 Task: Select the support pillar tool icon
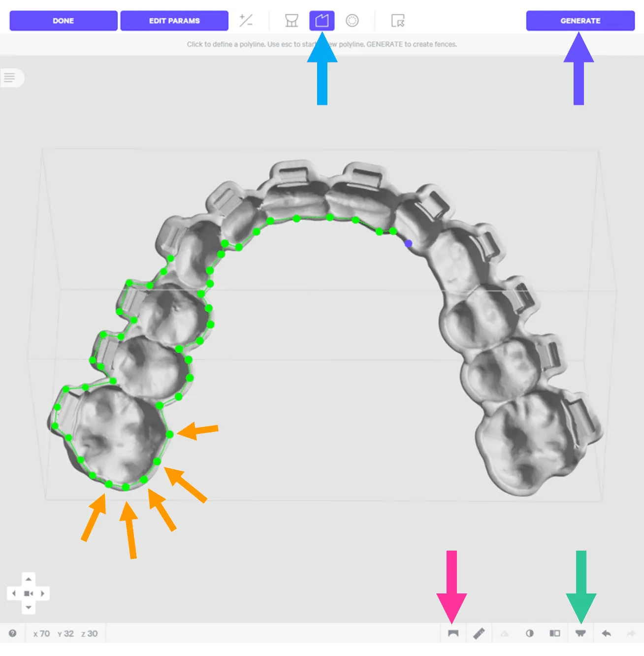291,21
